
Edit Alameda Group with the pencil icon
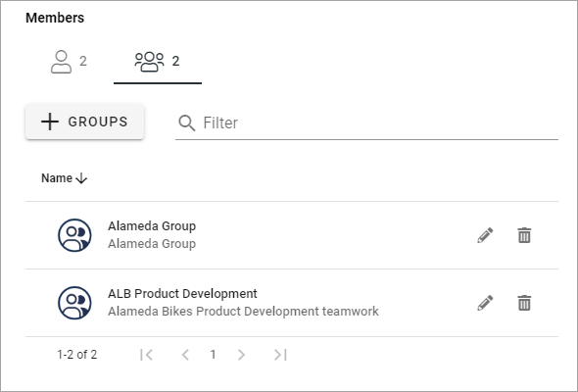click(x=485, y=235)
